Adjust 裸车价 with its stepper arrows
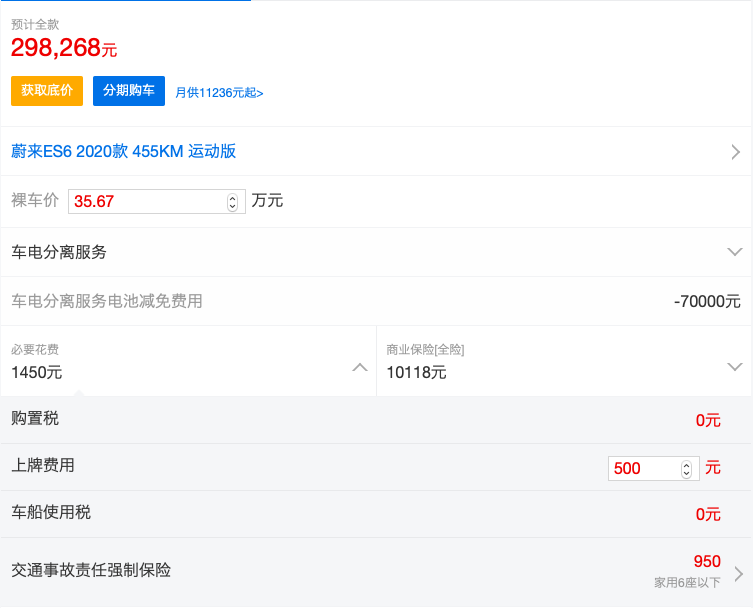Screen dimensions: 753x608 pyautogui.click(x=232, y=202)
